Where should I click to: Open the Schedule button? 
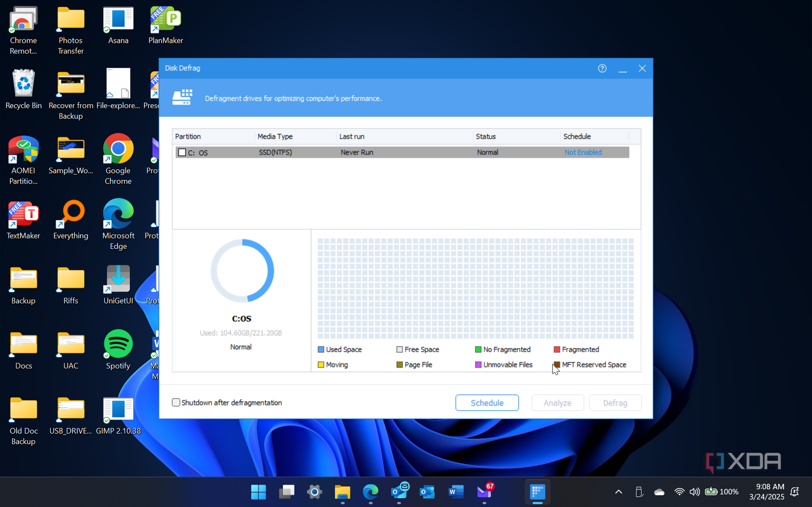pos(487,403)
